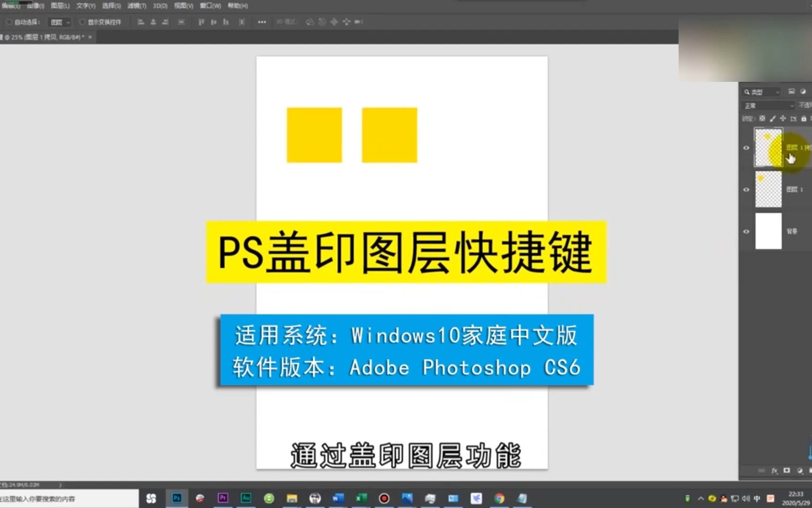
Task: Open the 帮助(H) Help menu
Action: click(237, 6)
